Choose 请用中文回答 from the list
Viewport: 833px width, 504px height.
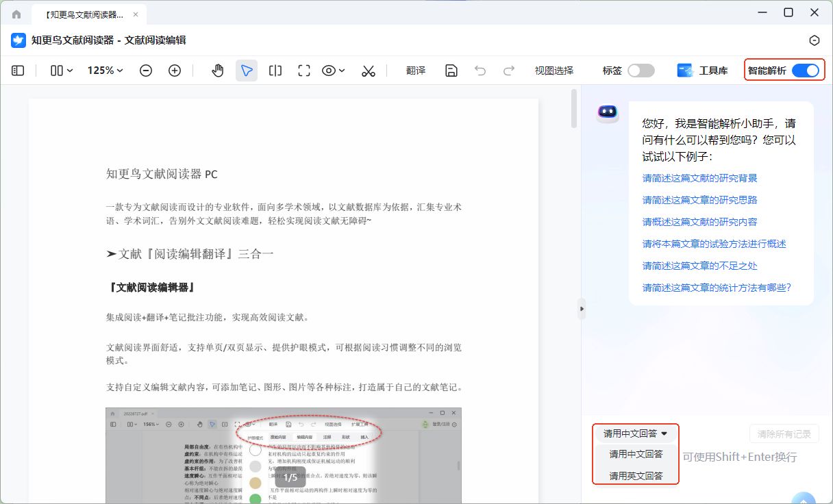636,454
